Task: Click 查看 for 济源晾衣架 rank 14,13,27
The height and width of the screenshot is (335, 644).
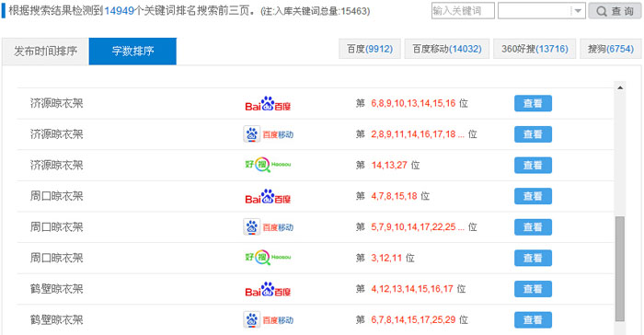Action: [533, 166]
